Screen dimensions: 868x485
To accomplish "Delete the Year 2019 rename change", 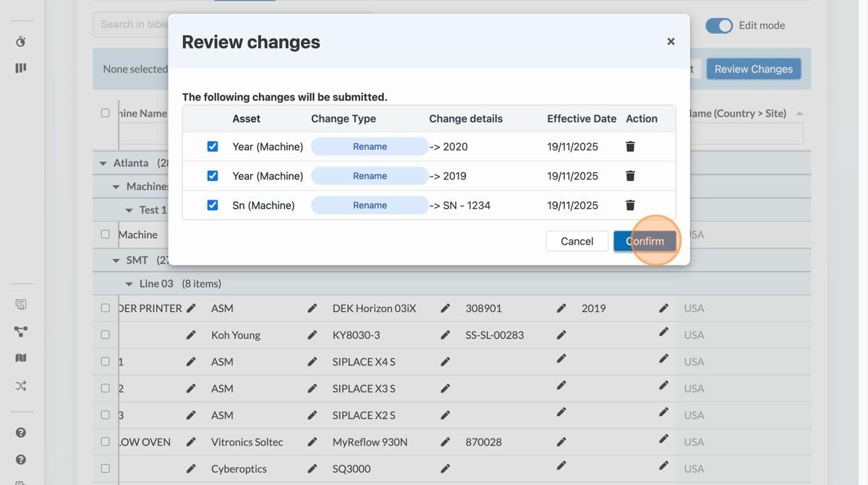I will pos(630,176).
